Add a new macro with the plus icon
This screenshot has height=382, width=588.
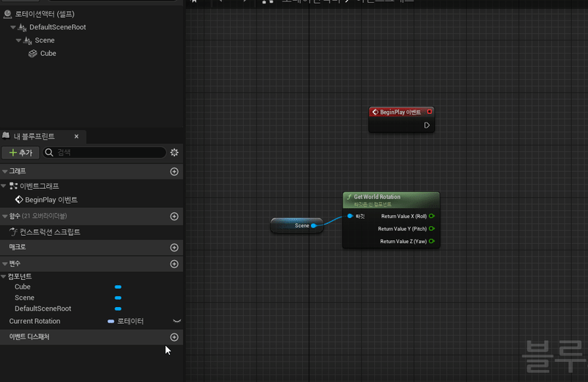point(174,248)
